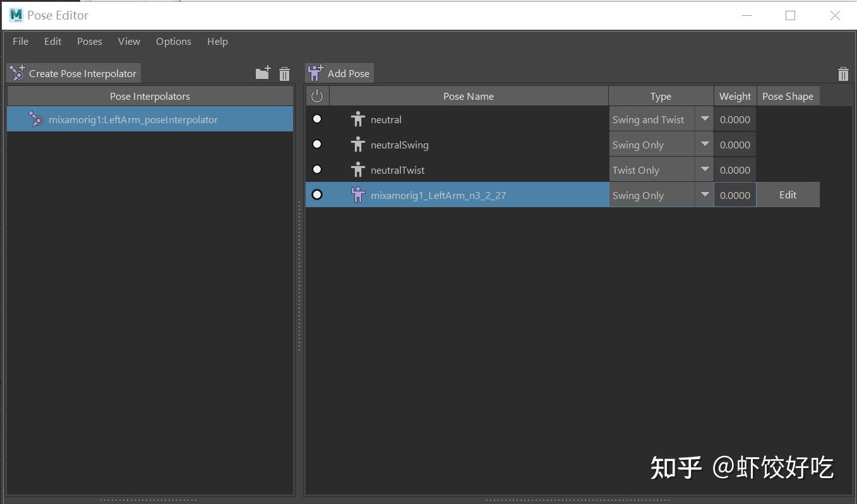Viewport: 857px width, 504px height.
Task: Click the Pose Name column header
Action: (469, 96)
